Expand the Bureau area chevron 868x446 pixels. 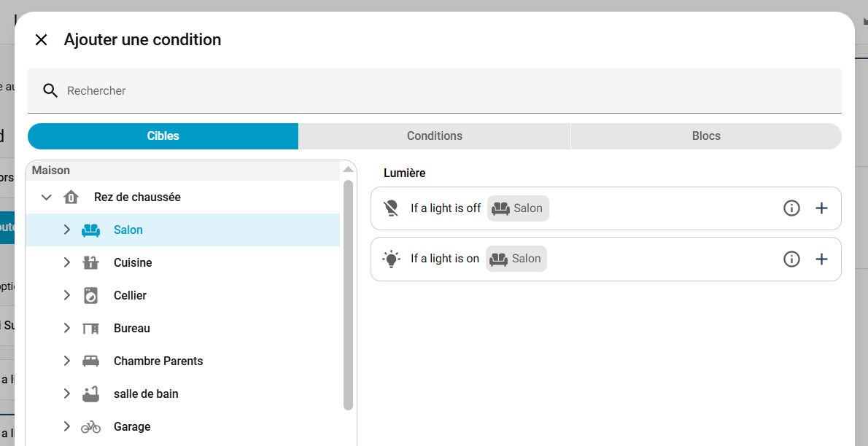(67, 329)
